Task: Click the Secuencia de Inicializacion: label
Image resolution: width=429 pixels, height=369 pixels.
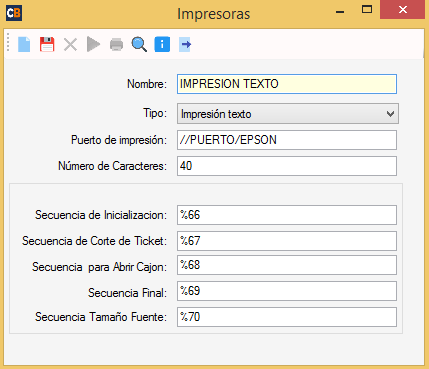Action: [101, 215]
